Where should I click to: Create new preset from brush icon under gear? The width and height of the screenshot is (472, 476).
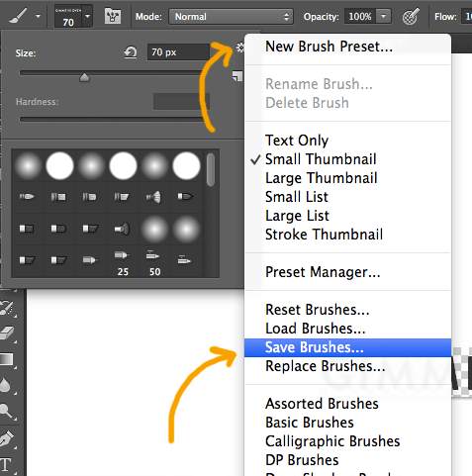237,76
